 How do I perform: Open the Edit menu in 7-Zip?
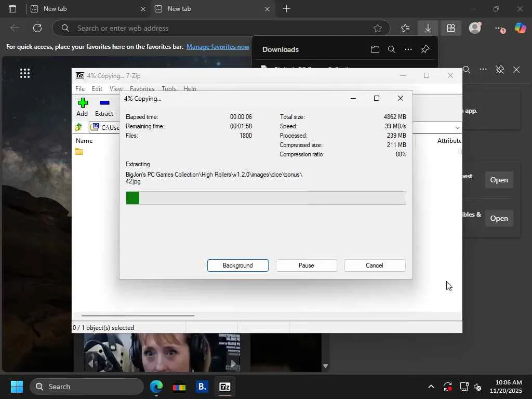[97, 88]
